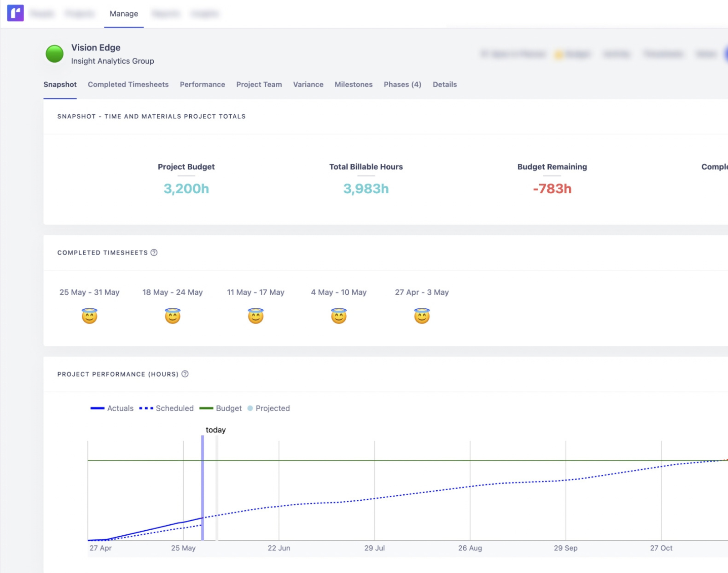Open the Manage top navigation tab
The height and width of the screenshot is (573, 728).
124,14
